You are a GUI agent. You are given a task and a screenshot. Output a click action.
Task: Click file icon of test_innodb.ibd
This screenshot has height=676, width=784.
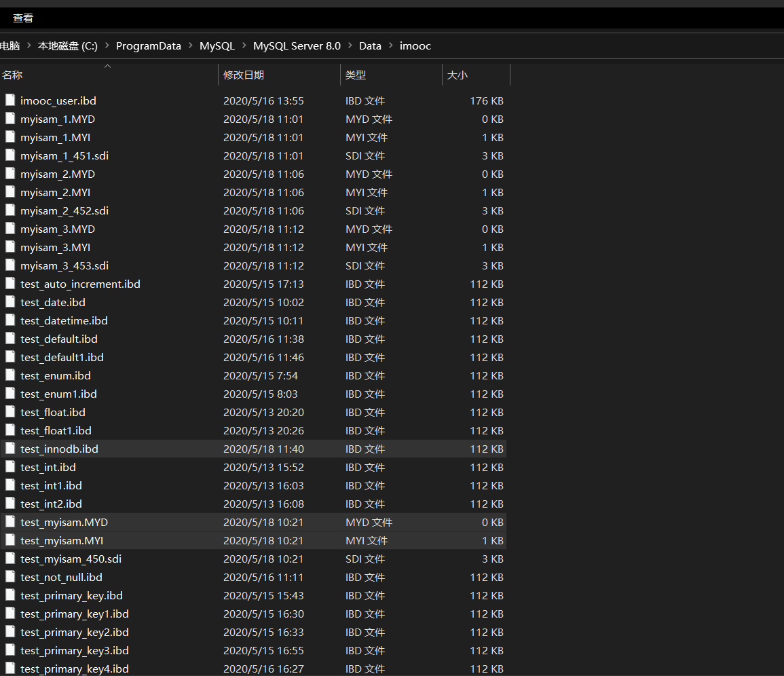(10, 449)
